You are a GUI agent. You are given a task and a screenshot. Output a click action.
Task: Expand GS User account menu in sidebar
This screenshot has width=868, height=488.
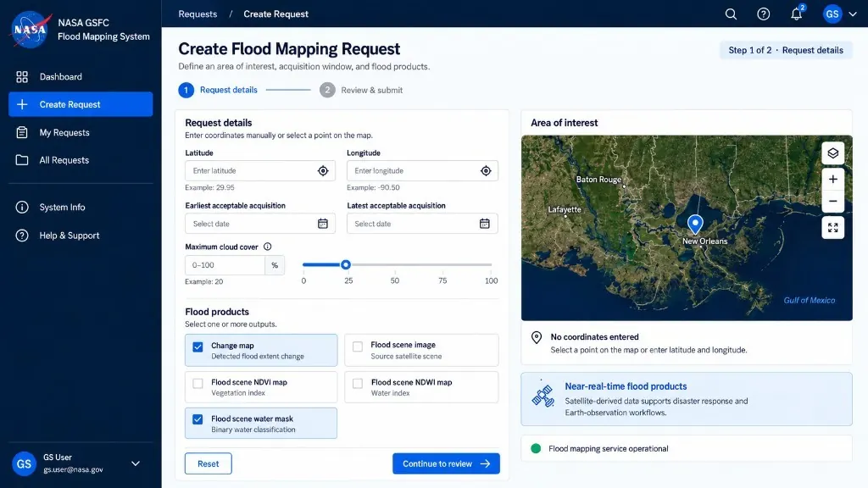pyautogui.click(x=135, y=463)
